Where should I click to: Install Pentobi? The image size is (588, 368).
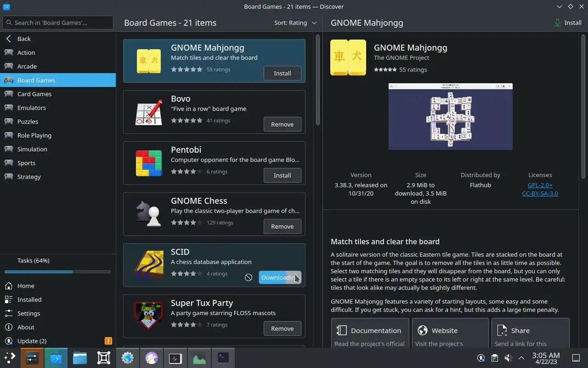pos(283,175)
